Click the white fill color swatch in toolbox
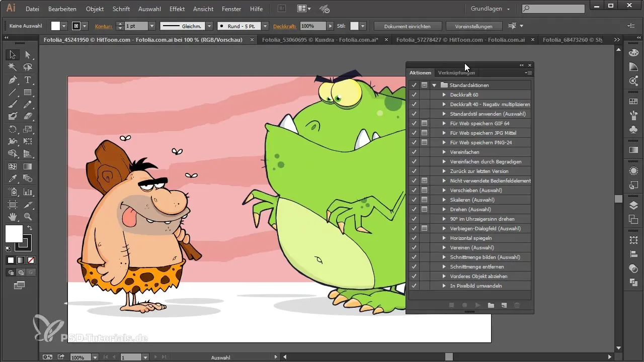644x362 pixels. (14, 233)
